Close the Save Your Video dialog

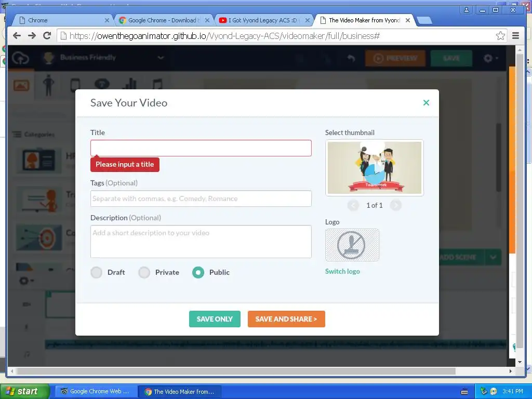tap(426, 102)
